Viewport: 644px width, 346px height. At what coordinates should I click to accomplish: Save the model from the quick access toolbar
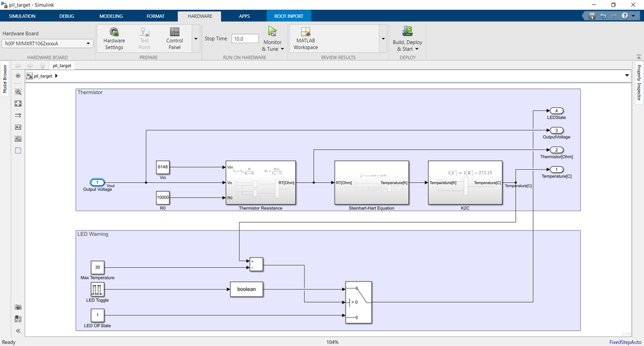592,16
